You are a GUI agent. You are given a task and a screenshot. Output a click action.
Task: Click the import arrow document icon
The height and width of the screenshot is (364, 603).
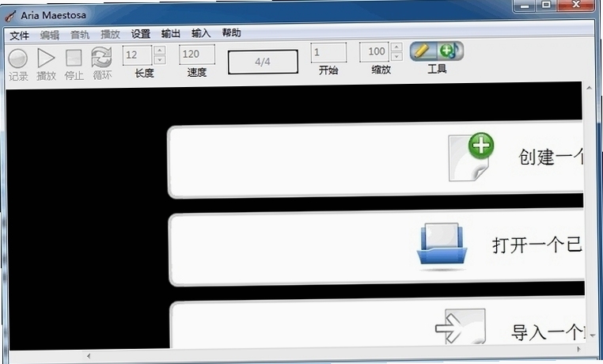tap(461, 326)
